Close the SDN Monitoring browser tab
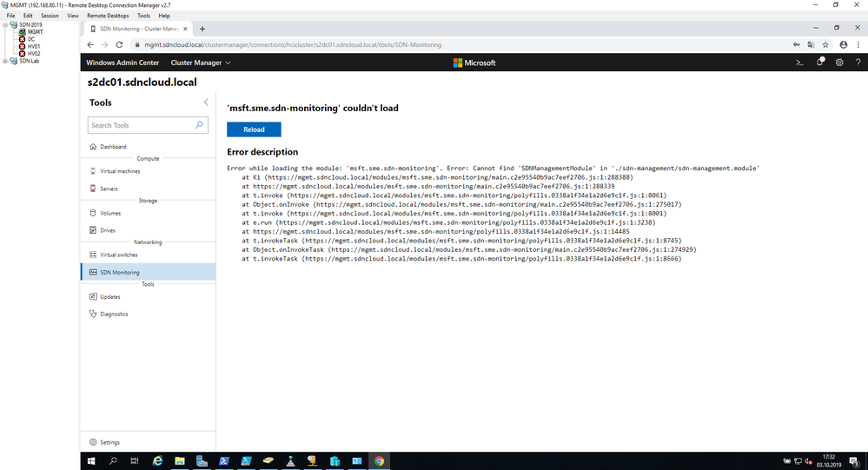Viewport: 868px width, 470px height. (x=185, y=29)
